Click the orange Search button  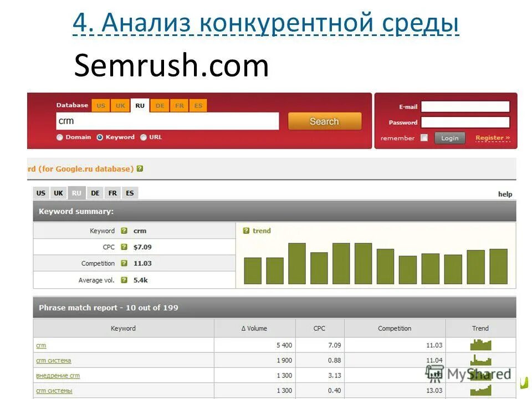325,121
